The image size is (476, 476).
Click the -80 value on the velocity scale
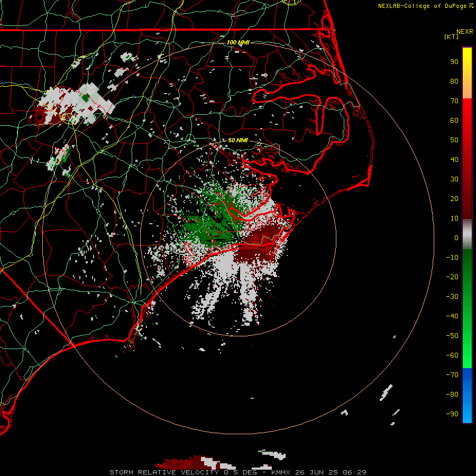[x=452, y=395]
